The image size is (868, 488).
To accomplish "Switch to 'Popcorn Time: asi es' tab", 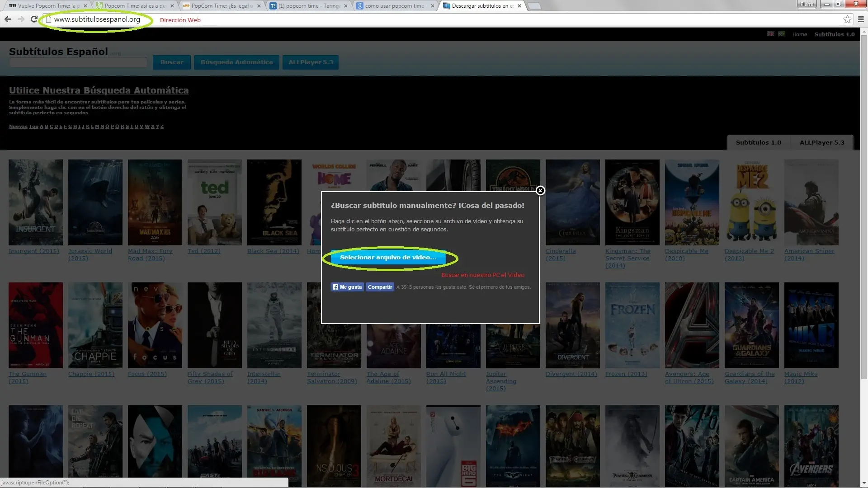I will click(135, 6).
